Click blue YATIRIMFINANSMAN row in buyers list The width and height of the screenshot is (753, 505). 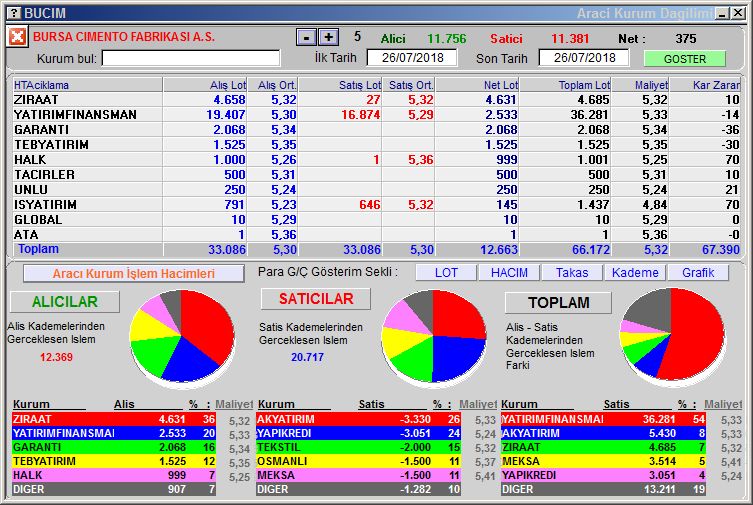click(114, 433)
